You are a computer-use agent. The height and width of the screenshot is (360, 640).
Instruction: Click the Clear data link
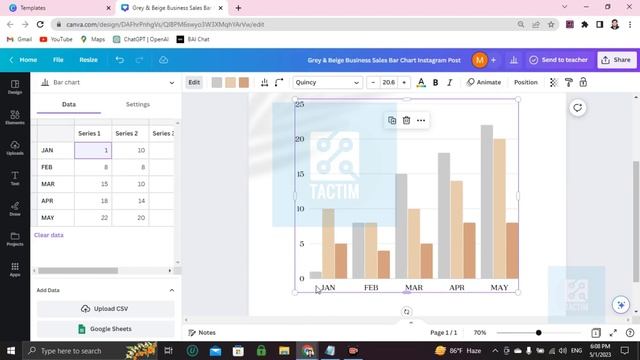pyautogui.click(x=49, y=235)
